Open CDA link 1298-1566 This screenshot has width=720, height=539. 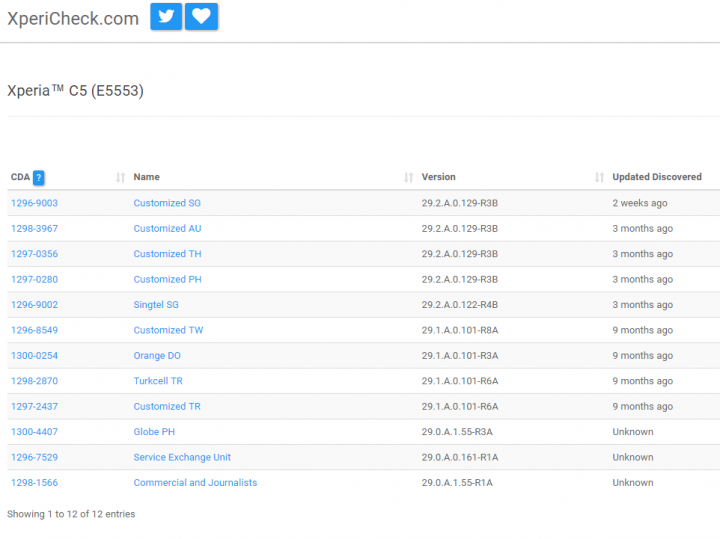(x=34, y=483)
